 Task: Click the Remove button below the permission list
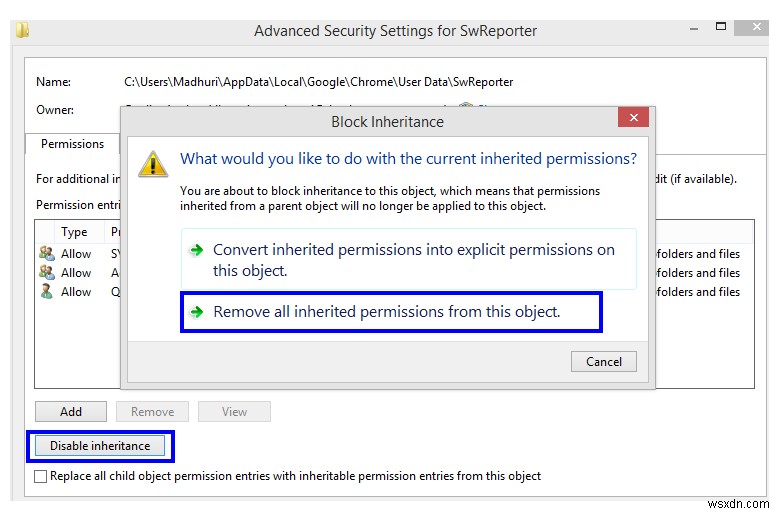(152, 411)
